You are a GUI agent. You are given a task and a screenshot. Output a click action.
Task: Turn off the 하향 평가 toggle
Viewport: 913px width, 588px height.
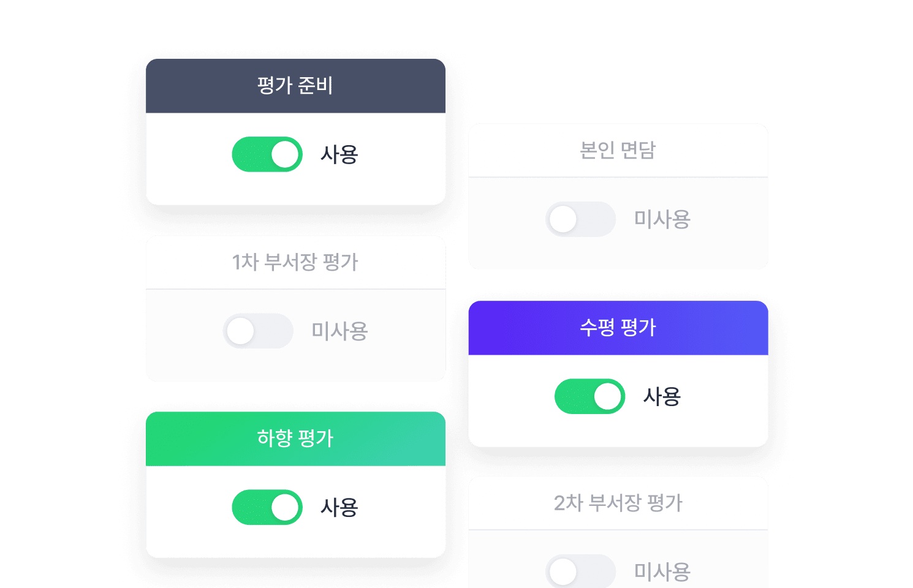coord(267,507)
